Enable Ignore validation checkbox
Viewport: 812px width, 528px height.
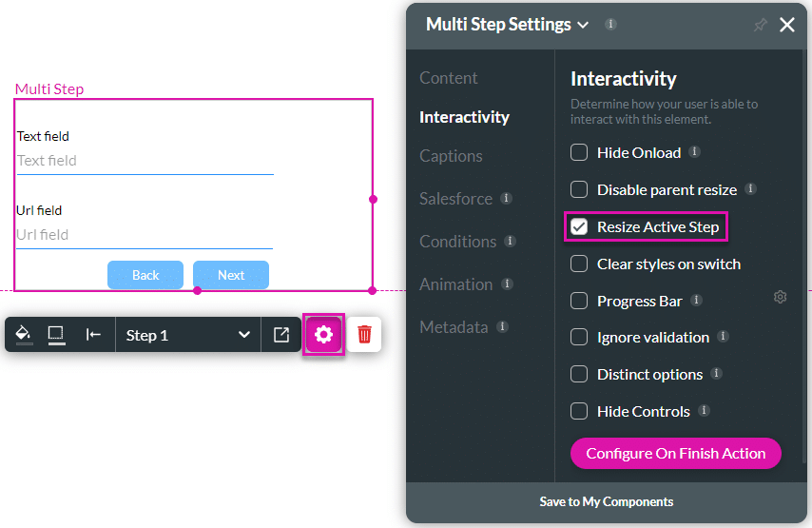(579, 338)
